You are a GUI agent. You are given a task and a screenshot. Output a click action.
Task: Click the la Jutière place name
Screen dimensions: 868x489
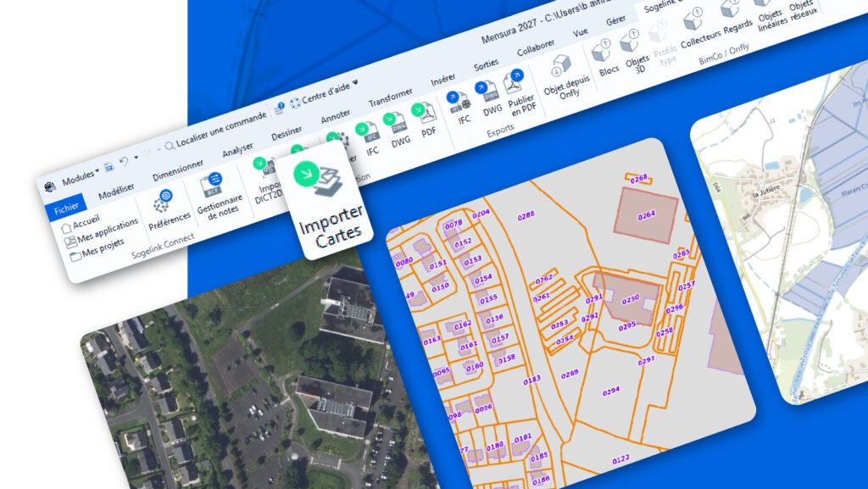766,191
